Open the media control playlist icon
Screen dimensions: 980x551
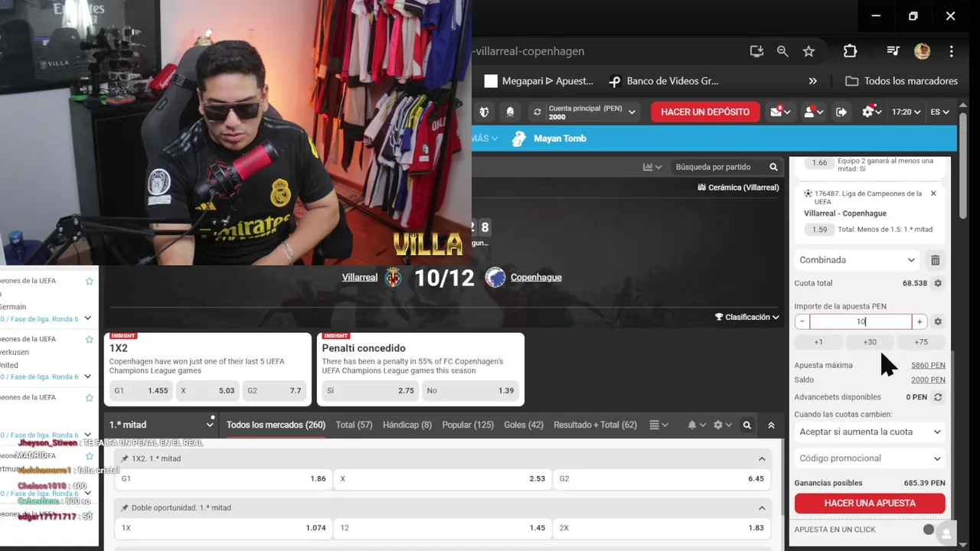pyautogui.click(x=893, y=51)
